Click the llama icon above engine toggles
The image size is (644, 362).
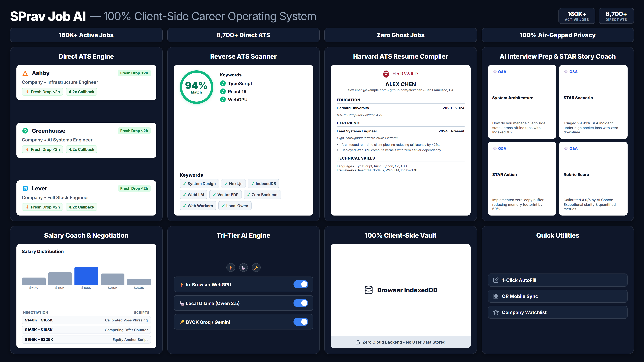click(x=243, y=268)
